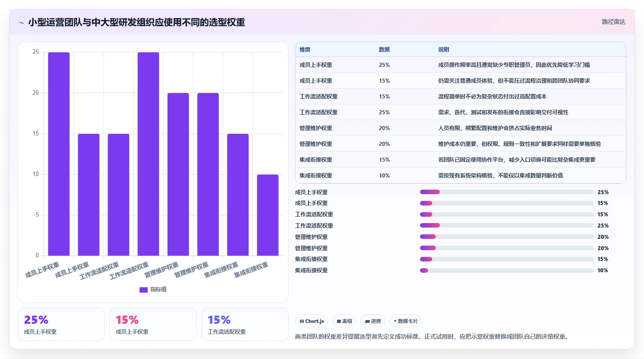Click the 集成衔接权重 progress bar at 15%

coord(507,259)
